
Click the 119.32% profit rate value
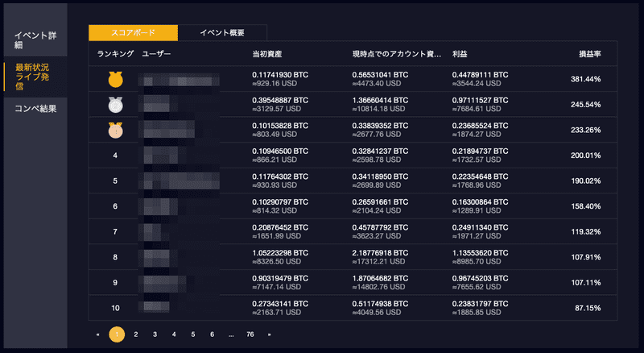[586, 232]
